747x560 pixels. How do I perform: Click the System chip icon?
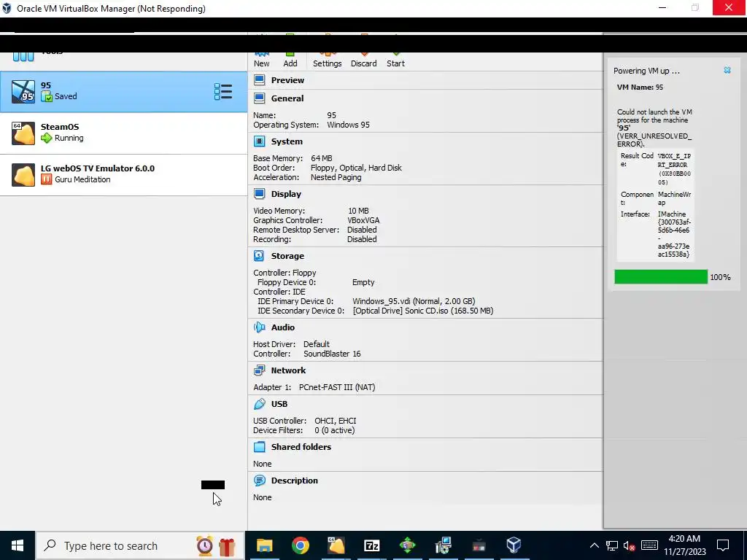click(259, 141)
